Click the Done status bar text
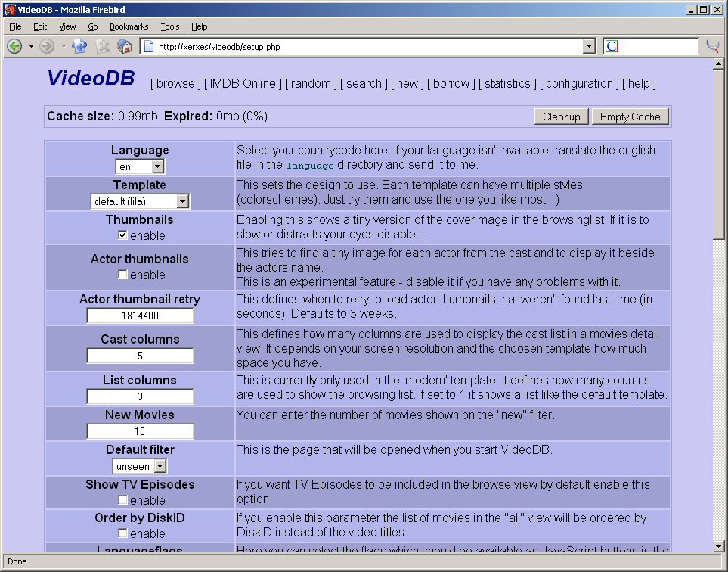Screen dimensions: 728x572 [17, 561]
